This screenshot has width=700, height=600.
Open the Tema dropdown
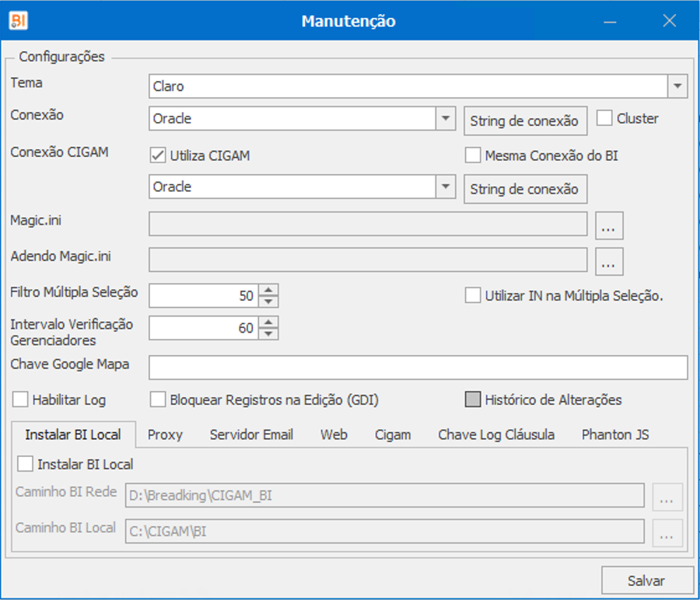pos(677,86)
